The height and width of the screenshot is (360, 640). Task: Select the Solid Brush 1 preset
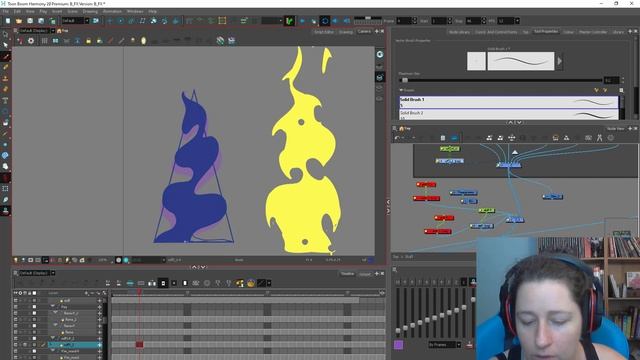pyautogui.click(x=509, y=102)
